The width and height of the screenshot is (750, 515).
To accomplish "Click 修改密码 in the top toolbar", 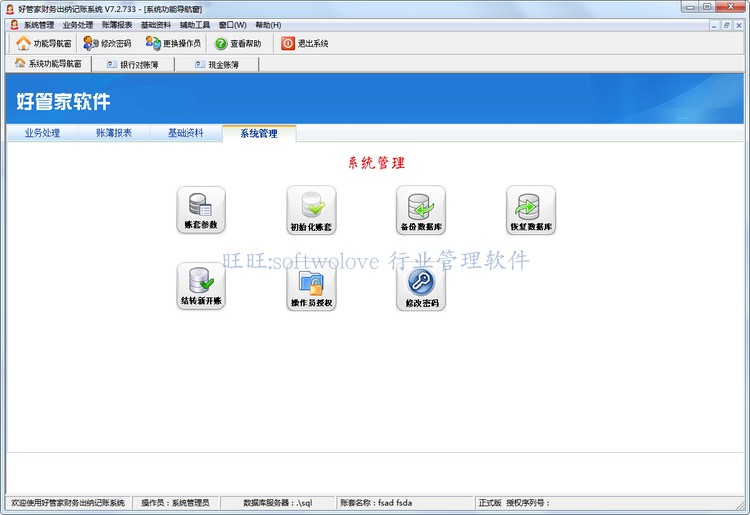I will click(x=107, y=44).
